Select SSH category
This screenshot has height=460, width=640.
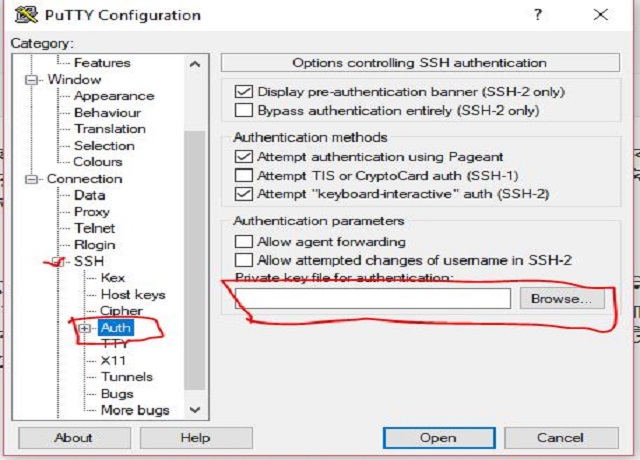click(89, 261)
